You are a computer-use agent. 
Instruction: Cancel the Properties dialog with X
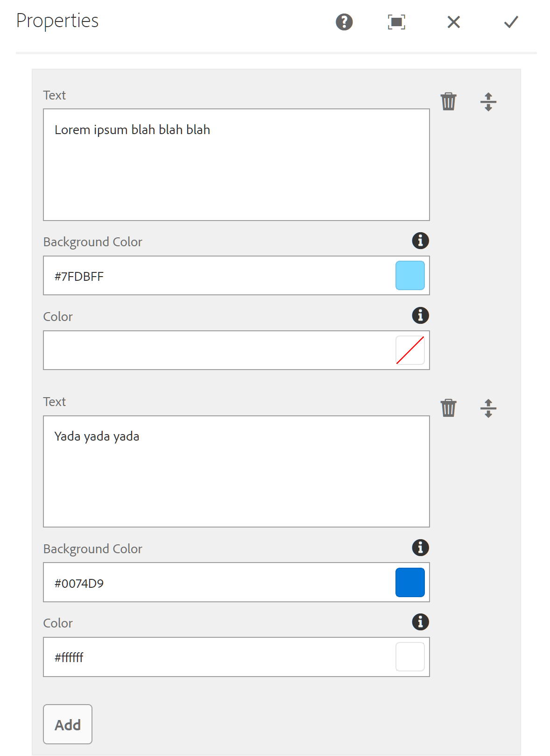click(x=453, y=22)
